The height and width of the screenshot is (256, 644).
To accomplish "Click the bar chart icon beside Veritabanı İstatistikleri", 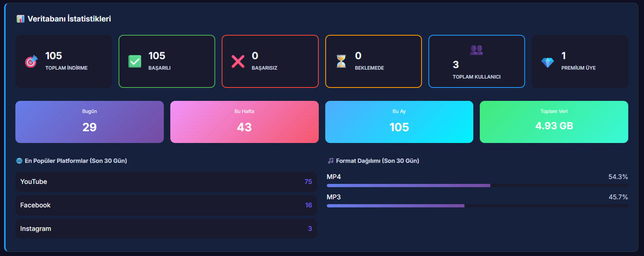I will [x=20, y=19].
